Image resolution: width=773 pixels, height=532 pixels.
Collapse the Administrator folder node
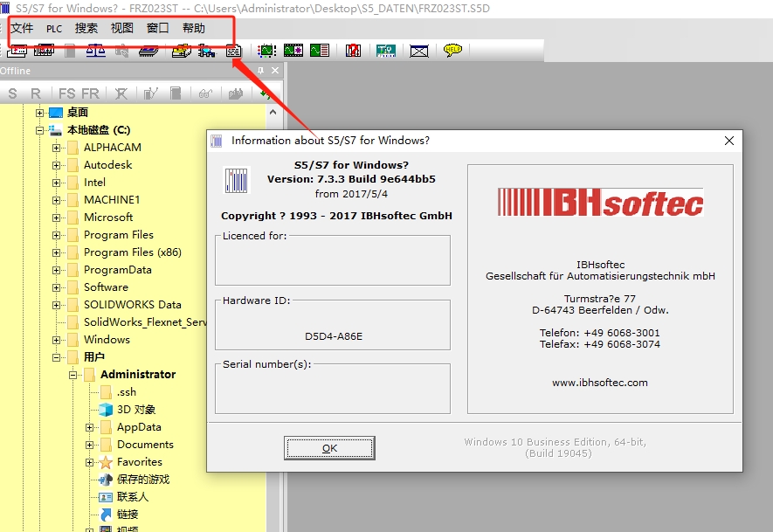tap(73, 375)
